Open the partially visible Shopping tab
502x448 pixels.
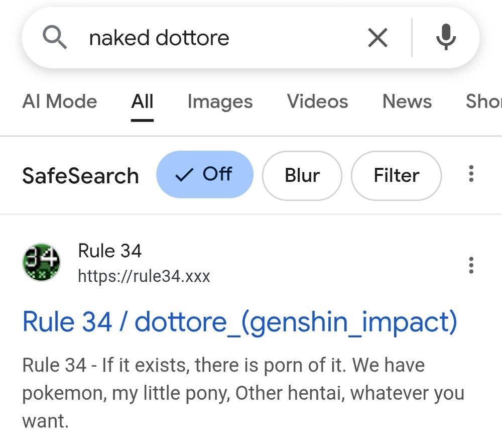[x=483, y=101]
